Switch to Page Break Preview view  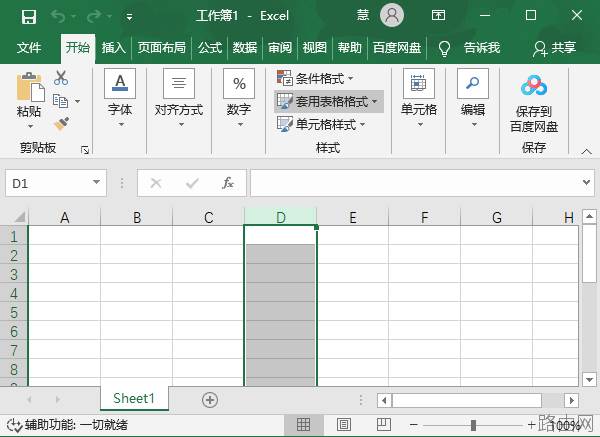pos(383,424)
